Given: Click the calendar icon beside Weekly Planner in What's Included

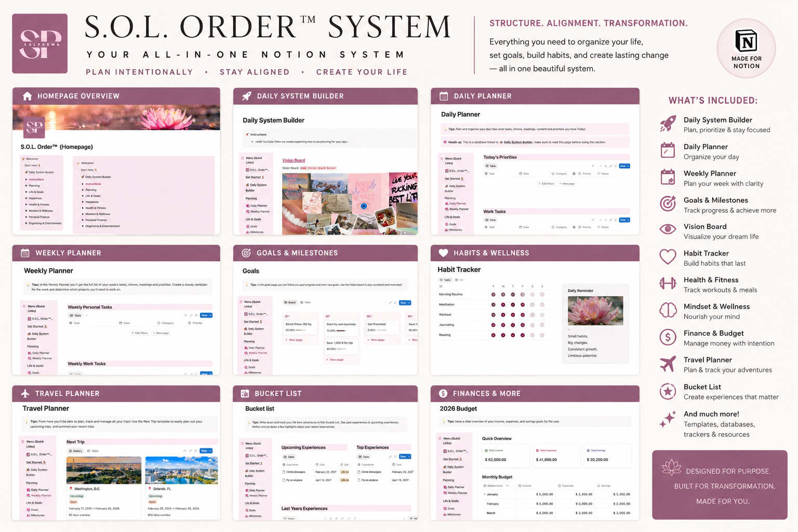Looking at the screenshot, I should 668,177.
